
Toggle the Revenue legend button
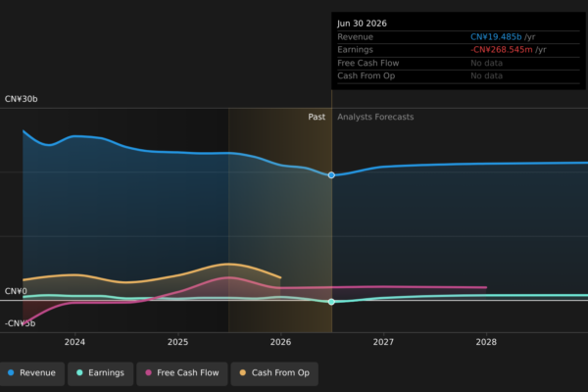(32, 373)
